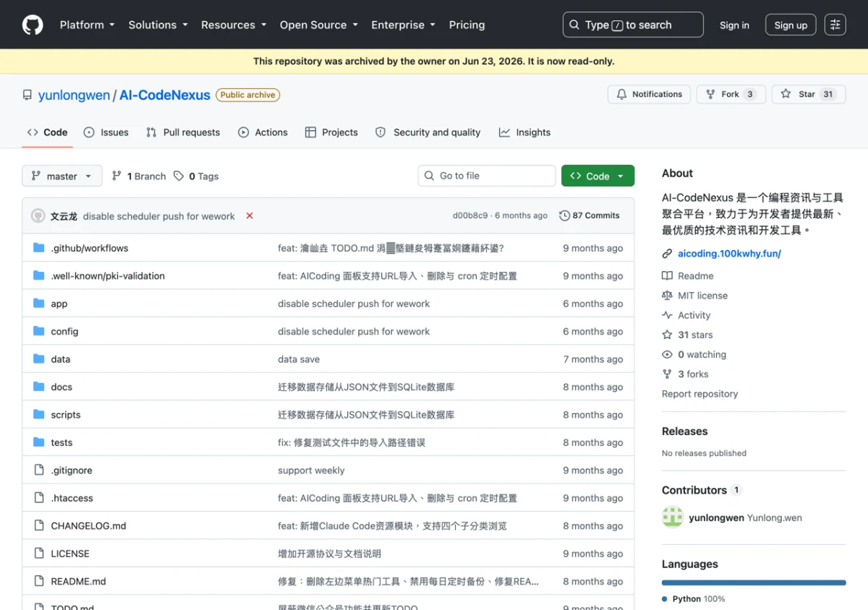Viewport: 868px width, 610px height.
Task: Expand the Enterprise menu
Action: (404, 25)
